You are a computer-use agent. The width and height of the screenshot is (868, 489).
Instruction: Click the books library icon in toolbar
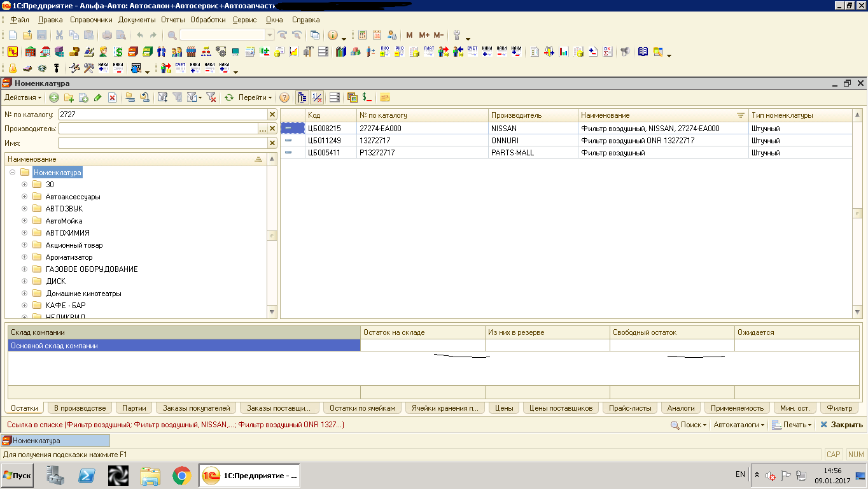coord(340,52)
